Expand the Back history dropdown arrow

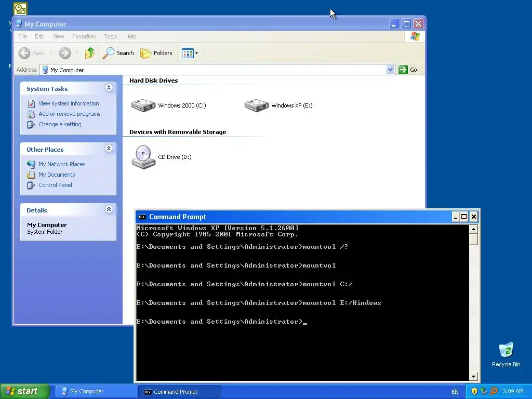[50, 53]
